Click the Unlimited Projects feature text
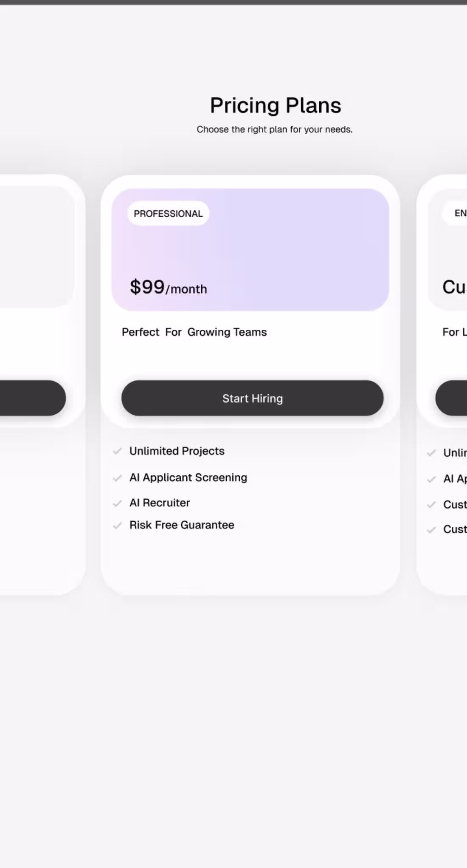467x868 pixels. coord(177,451)
